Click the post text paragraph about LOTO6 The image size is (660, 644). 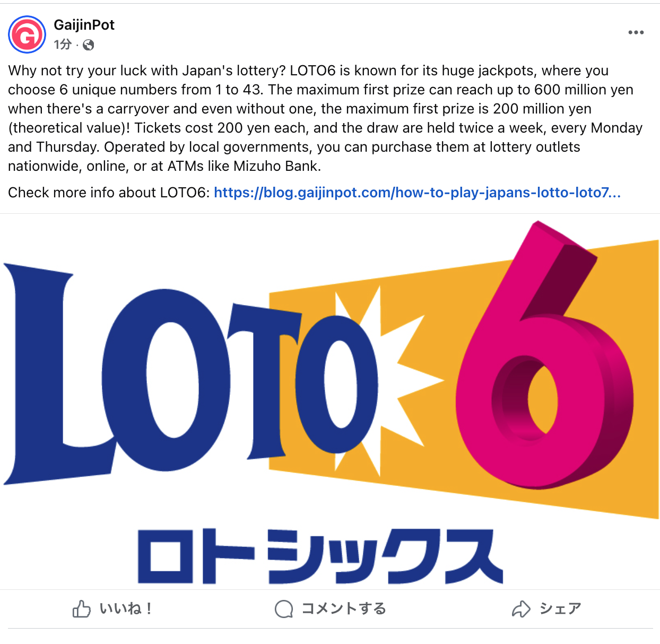(325, 118)
